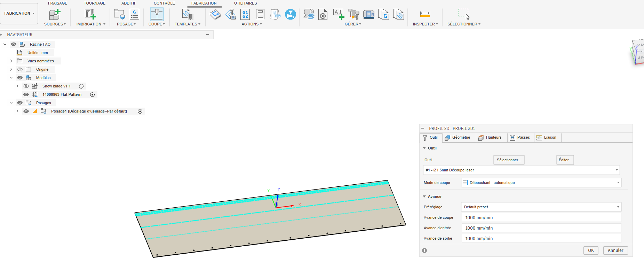Click the G1 G2 post-process icon
Viewport: 644px width, 270px height.
coord(245,14)
